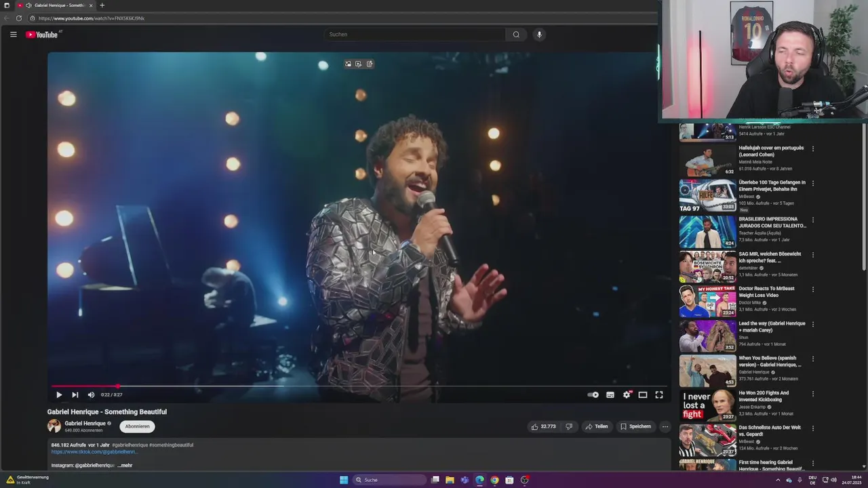Select the Gabriel Henrique browser tab
This screenshot has height=488, width=868.
(x=56, y=5)
